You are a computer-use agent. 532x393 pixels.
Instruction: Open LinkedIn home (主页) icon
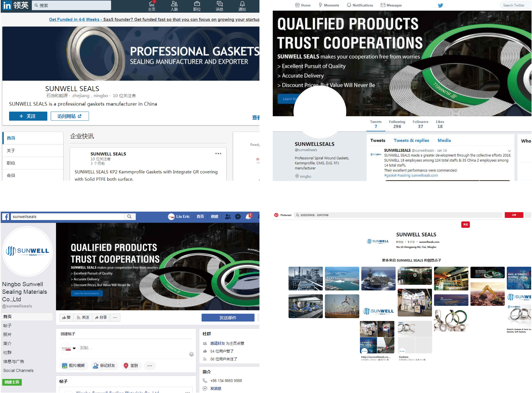click(x=152, y=6)
